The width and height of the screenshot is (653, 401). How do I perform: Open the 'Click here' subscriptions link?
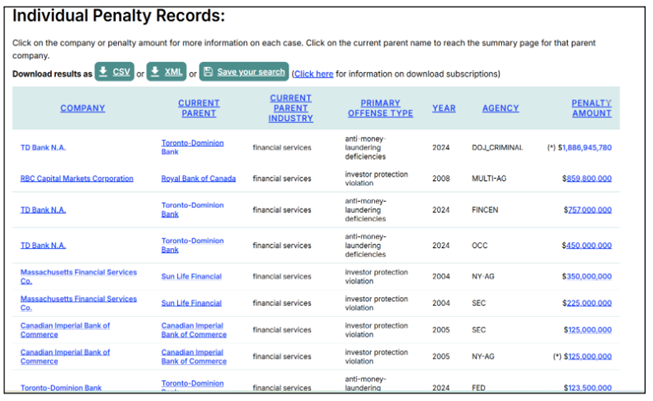click(x=314, y=74)
